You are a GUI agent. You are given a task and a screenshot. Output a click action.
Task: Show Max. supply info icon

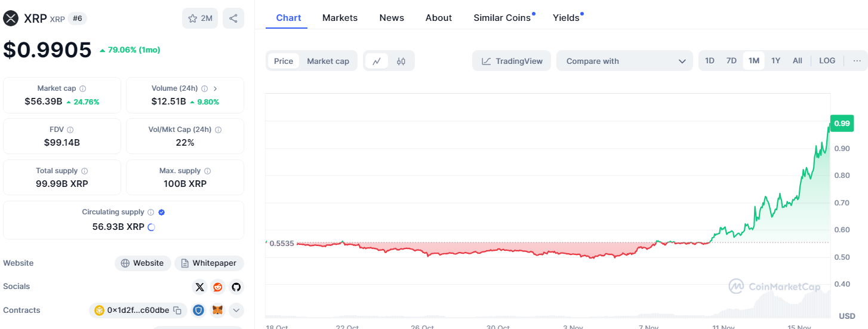[x=207, y=171]
